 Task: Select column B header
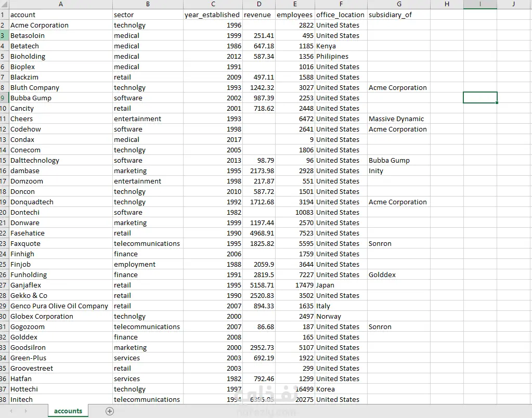point(148,4)
